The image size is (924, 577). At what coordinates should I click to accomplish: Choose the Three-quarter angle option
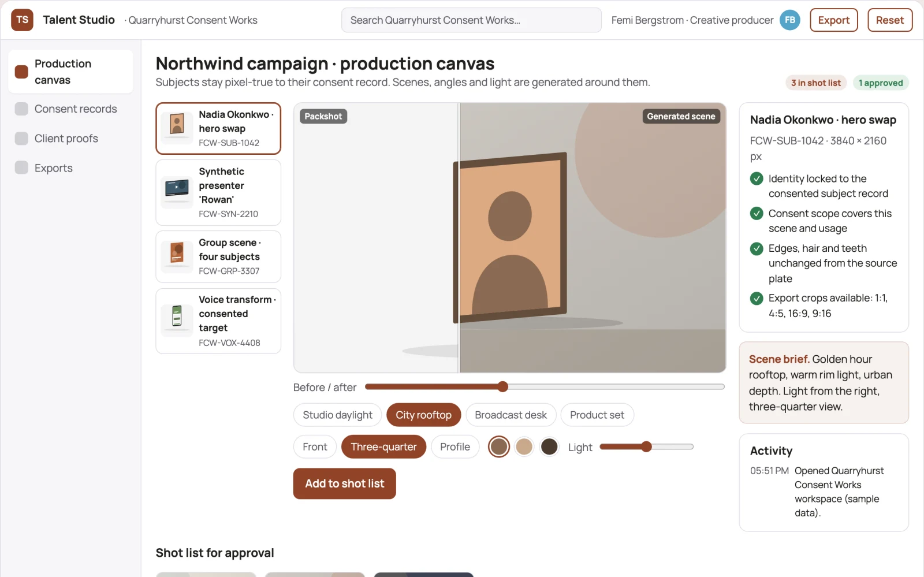tap(383, 446)
